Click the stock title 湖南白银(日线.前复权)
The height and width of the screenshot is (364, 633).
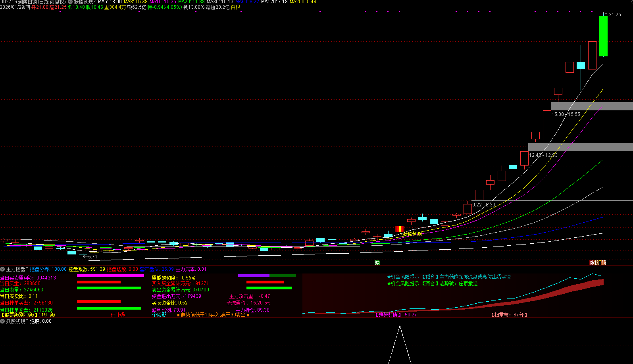[x=42, y=2]
